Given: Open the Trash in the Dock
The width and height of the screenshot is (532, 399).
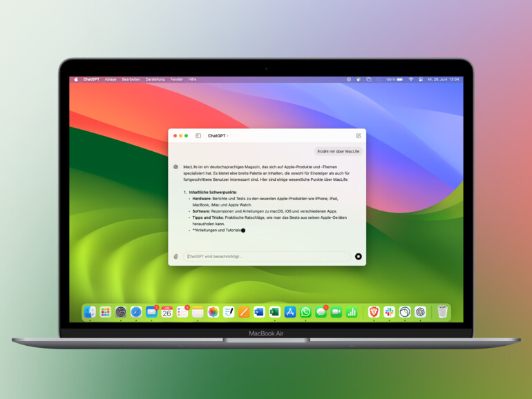Looking at the screenshot, I should click(442, 312).
